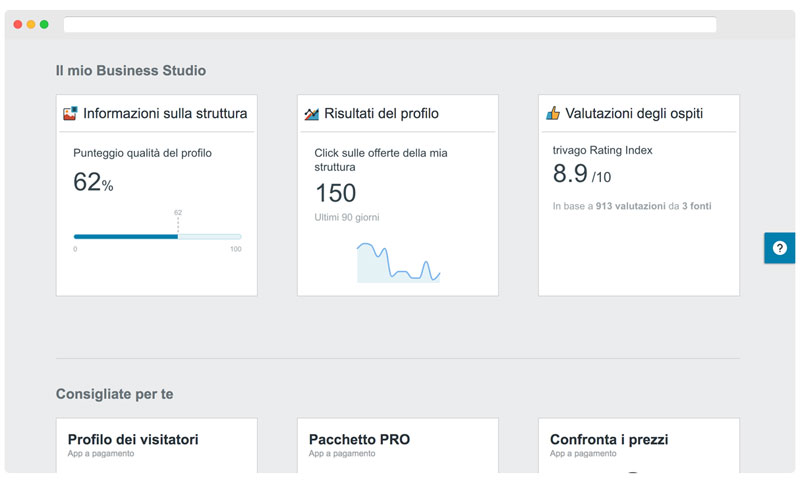This screenshot has width=800, height=483.
Task: Click the yellow minimize window button
Action: pyautogui.click(x=31, y=24)
